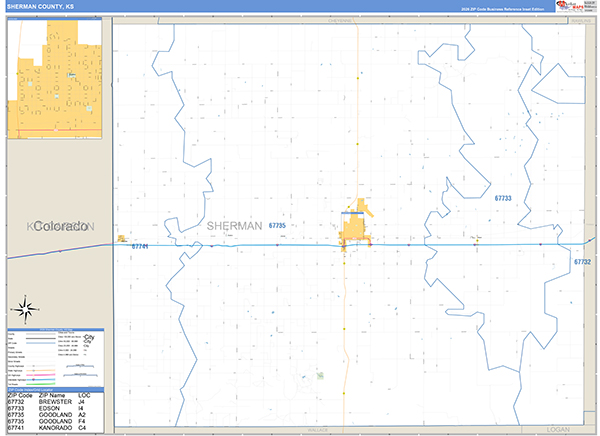600x436 pixels.
Task: Click the RAWLINS neighboring county label
Action: tap(581, 21)
